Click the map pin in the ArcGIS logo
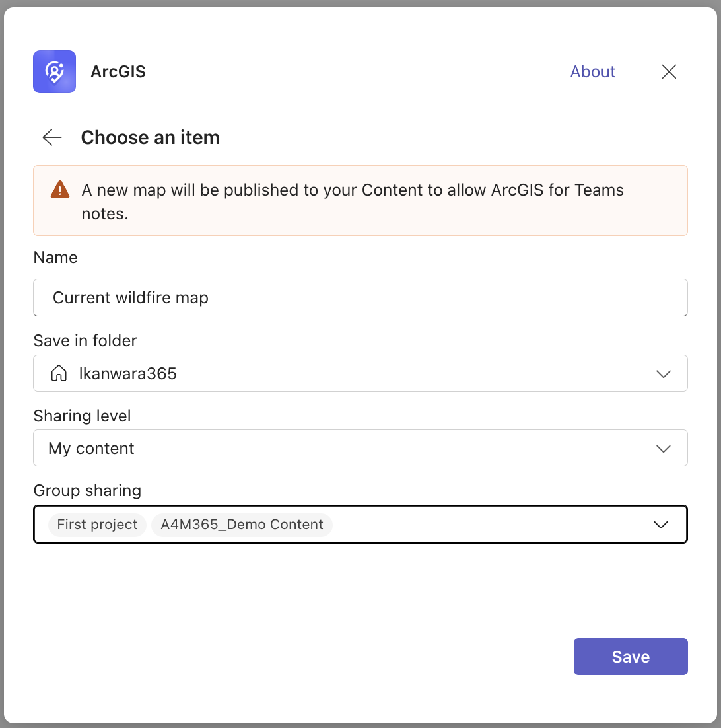This screenshot has width=721, height=728. tap(54, 71)
